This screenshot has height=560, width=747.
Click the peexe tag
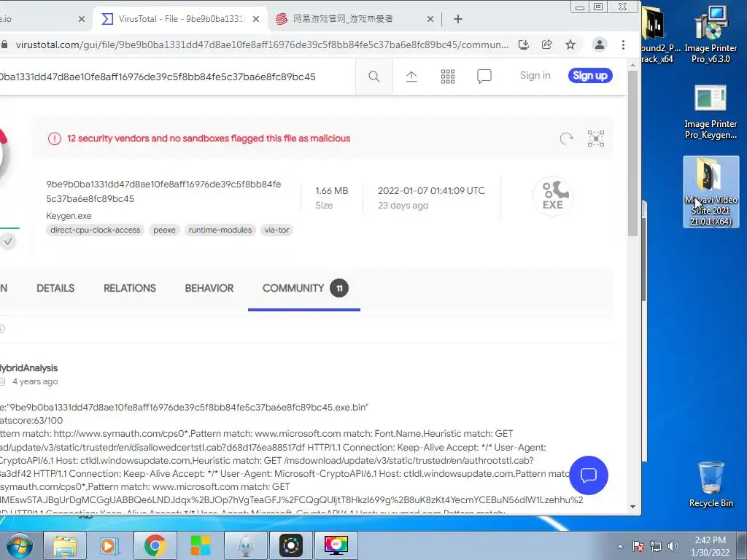pos(164,230)
